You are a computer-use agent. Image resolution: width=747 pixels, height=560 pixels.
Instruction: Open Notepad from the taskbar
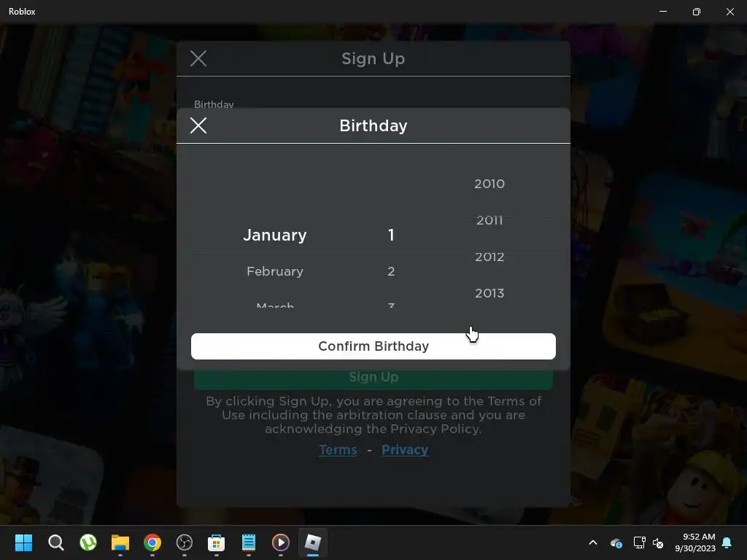[249, 542]
